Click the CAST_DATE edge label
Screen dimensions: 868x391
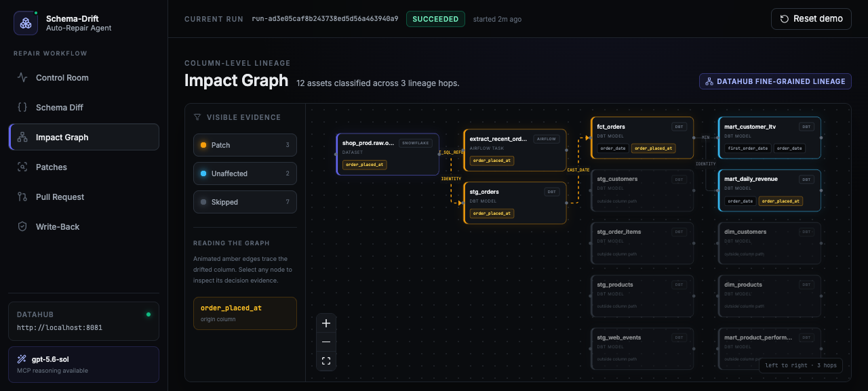(578, 169)
